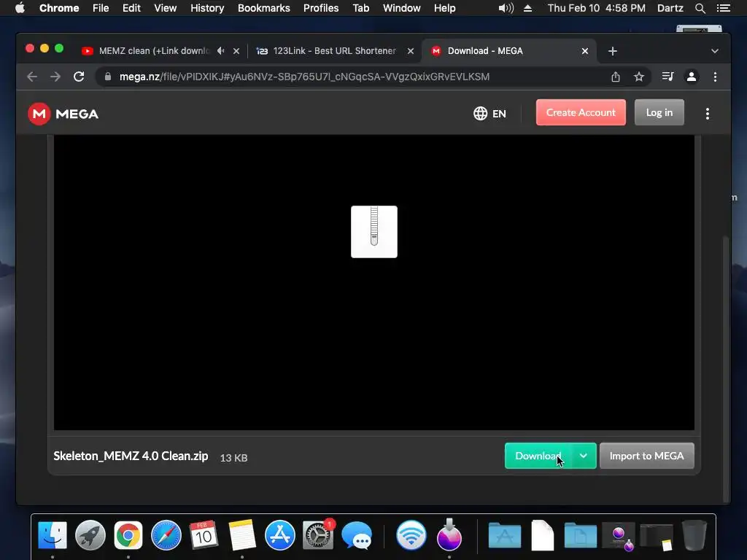Click the Create Account button
This screenshot has height=560, width=747.
pyautogui.click(x=581, y=112)
